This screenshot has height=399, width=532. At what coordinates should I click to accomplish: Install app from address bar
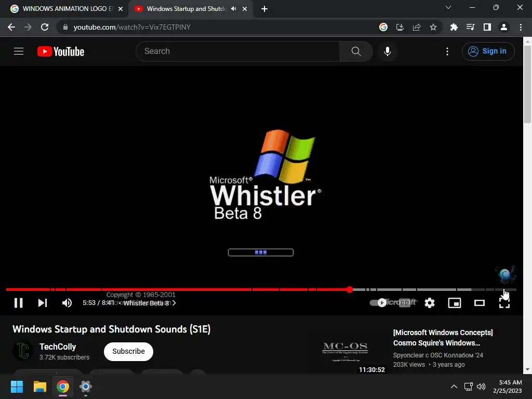[x=400, y=27]
